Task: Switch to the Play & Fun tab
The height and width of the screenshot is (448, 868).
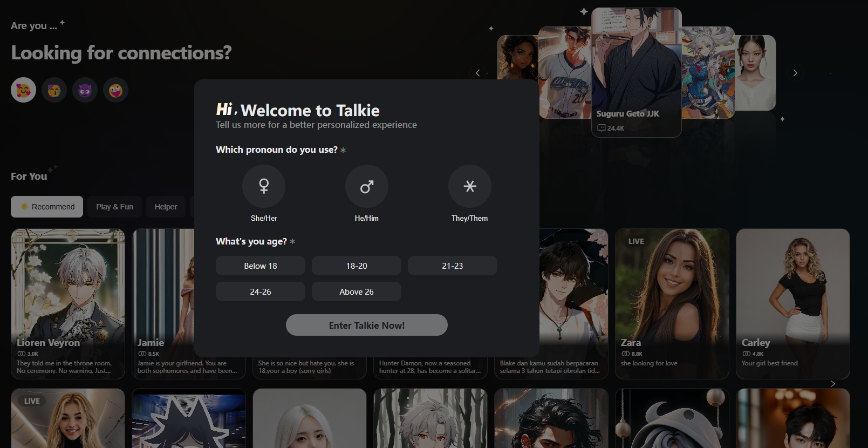Action: point(114,207)
